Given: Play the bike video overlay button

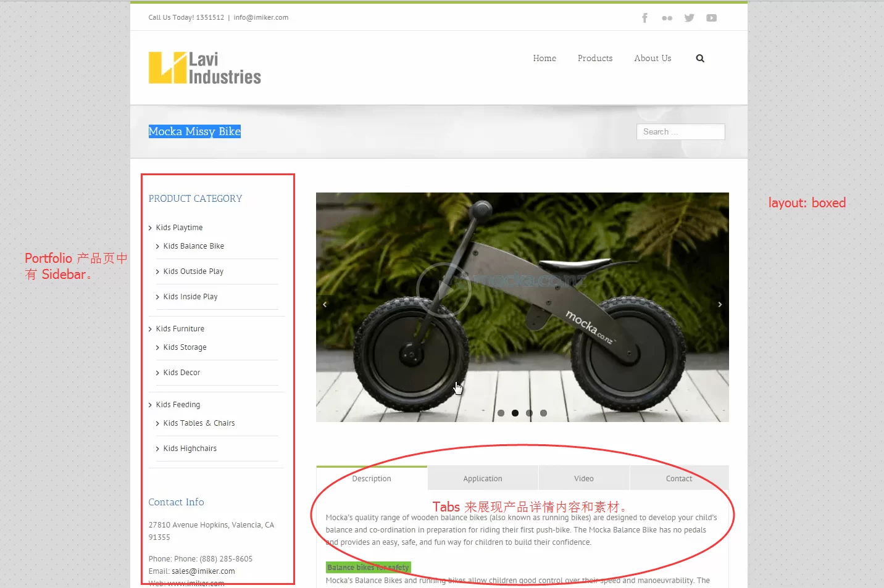Looking at the screenshot, I should tap(443, 289).
